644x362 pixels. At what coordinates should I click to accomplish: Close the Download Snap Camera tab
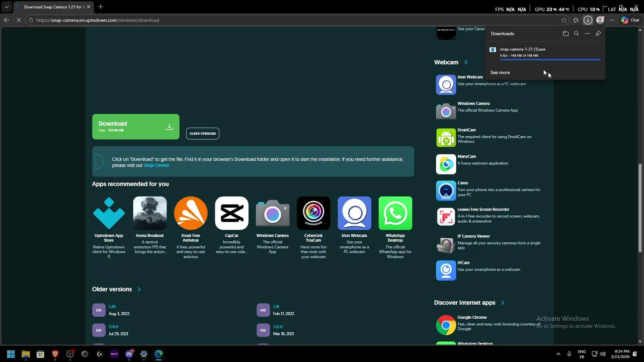pos(89,7)
